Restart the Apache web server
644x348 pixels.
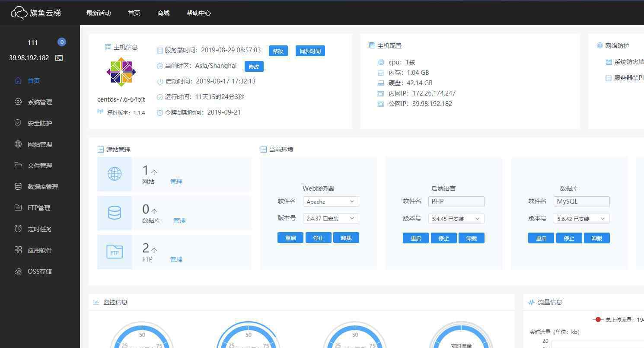tap(290, 238)
